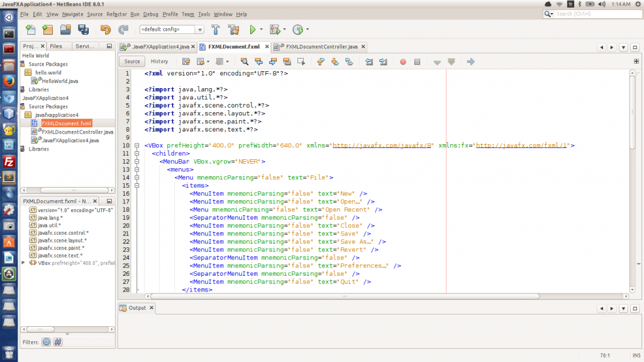Click Find Previous Occurrence icon

[258, 62]
